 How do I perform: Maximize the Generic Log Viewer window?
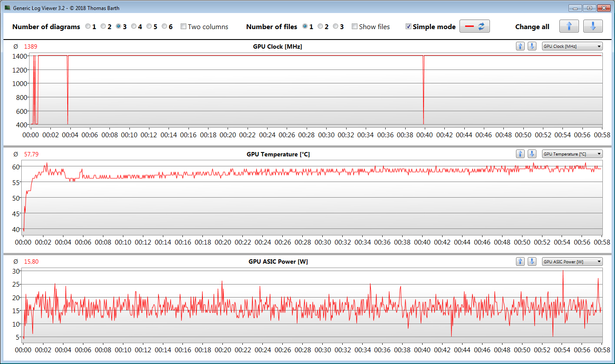[x=589, y=8]
